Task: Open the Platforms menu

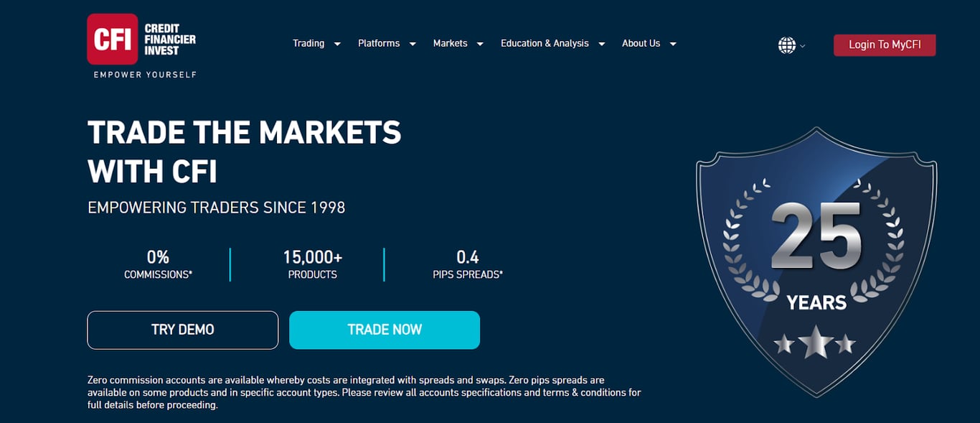Action: 379,43
